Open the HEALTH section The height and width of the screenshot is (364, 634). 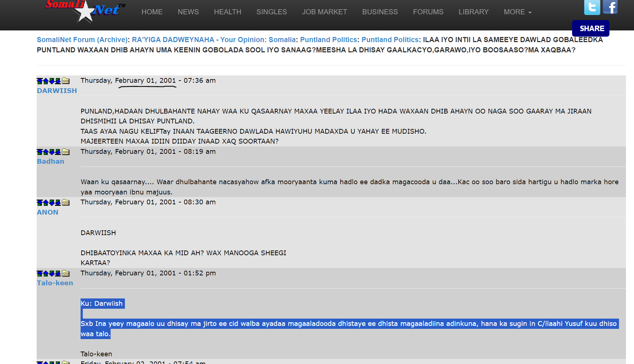click(227, 12)
